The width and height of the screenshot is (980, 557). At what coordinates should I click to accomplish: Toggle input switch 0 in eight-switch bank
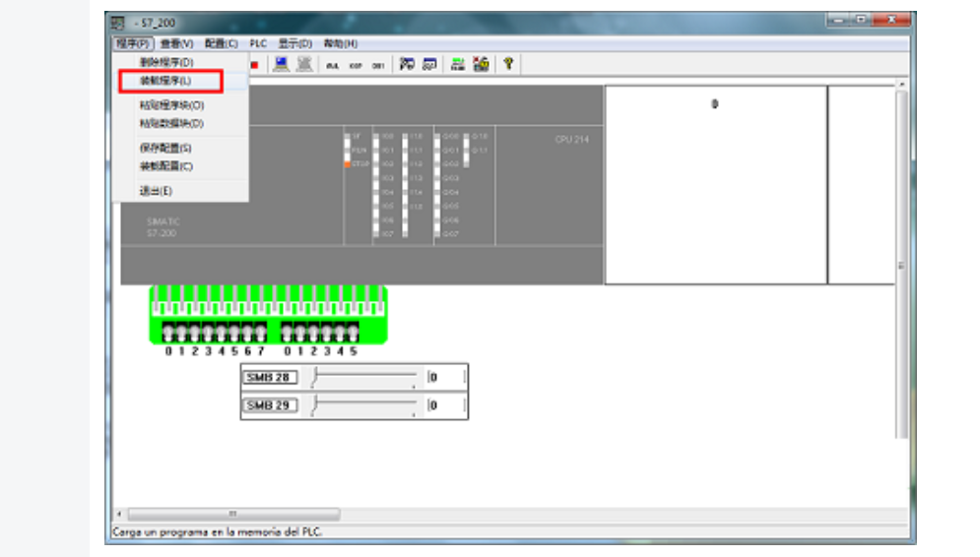pos(168,332)
